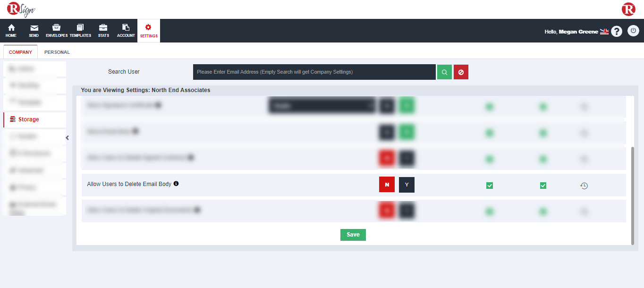644x288 pixels.
Task: Click the 'You are Viewing Settings: North End Associates' text
Action: (145, 90)
